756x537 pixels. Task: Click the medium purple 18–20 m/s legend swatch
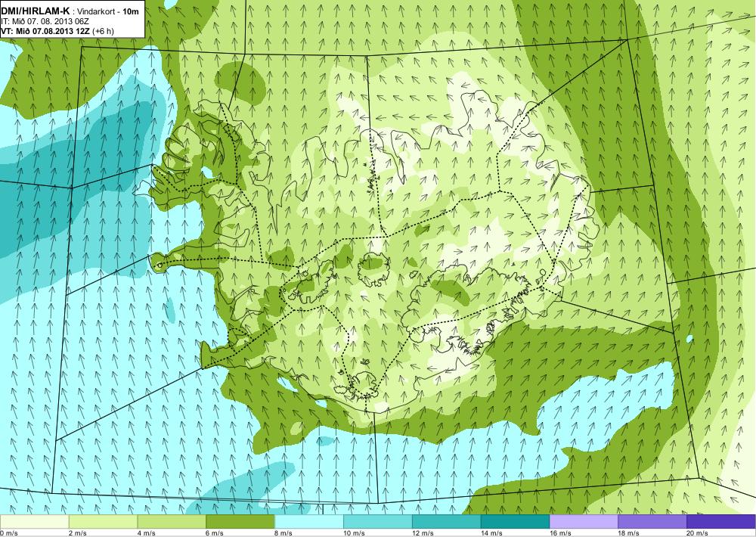[x=652, y=522]
